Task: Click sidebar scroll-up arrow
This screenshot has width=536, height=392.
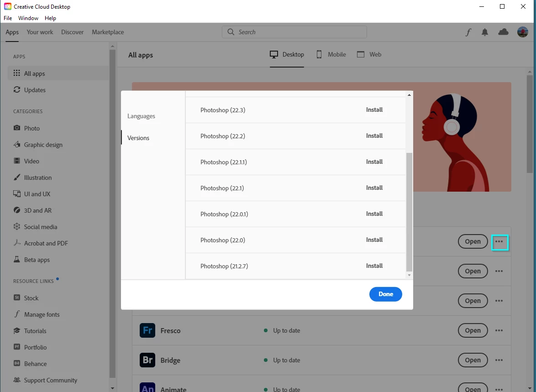Action: 112,46
